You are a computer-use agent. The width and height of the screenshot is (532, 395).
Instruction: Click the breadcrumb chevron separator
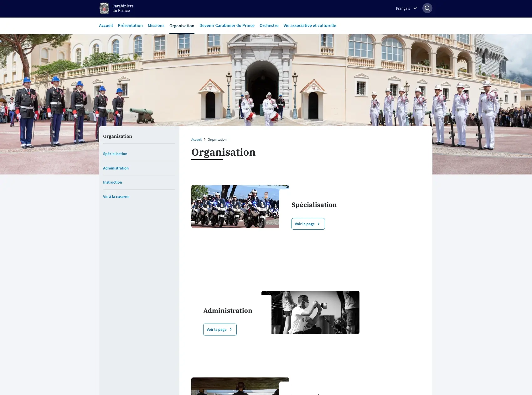(x=204, y=139)
